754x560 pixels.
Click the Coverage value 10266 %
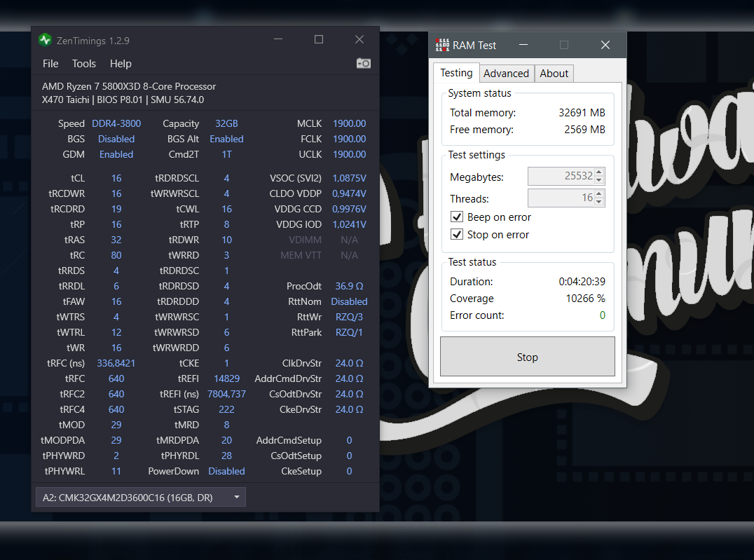(x=585, y=299)
